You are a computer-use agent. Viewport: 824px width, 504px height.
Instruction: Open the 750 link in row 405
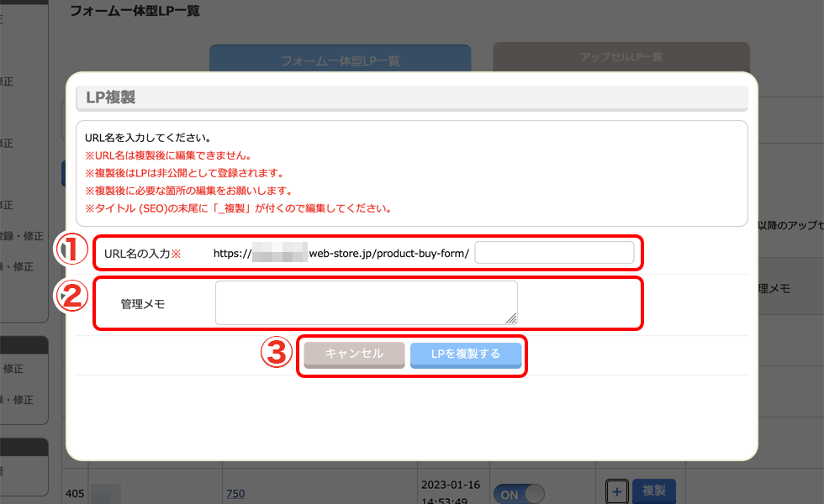click(x=235, y=494)
